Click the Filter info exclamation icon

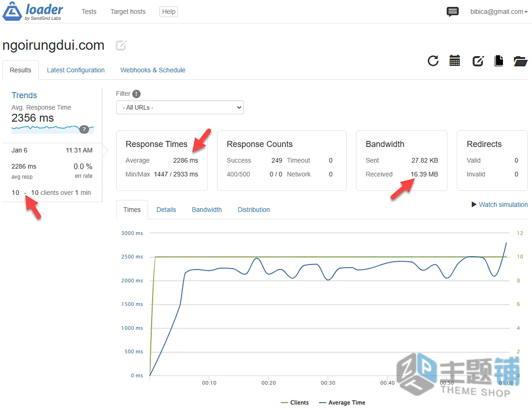[136, 94]
